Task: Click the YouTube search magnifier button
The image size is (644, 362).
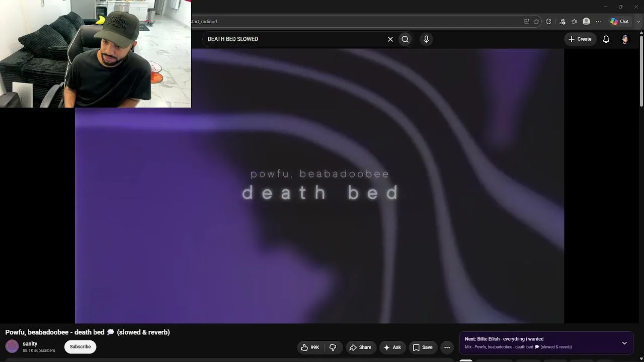Action: coord(405,39)
